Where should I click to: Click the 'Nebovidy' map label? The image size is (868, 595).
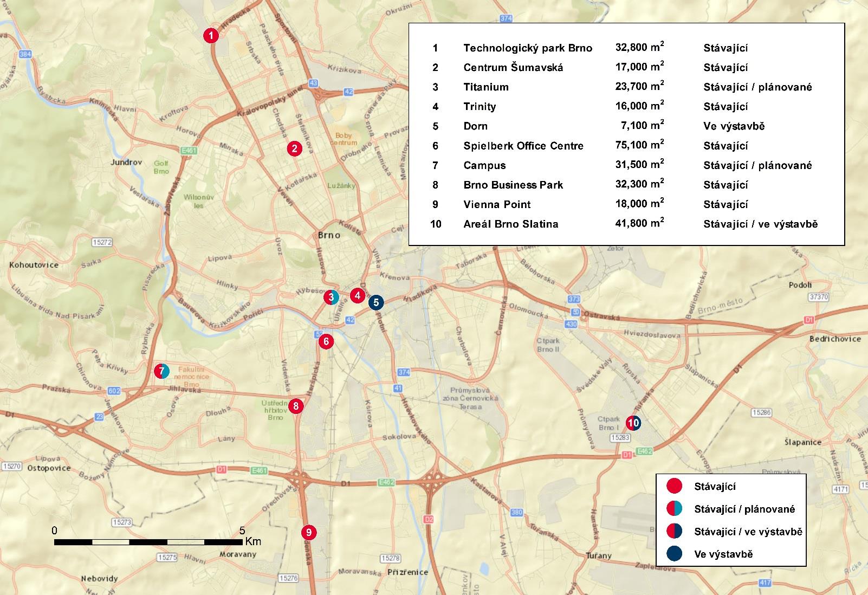(100, 578)
